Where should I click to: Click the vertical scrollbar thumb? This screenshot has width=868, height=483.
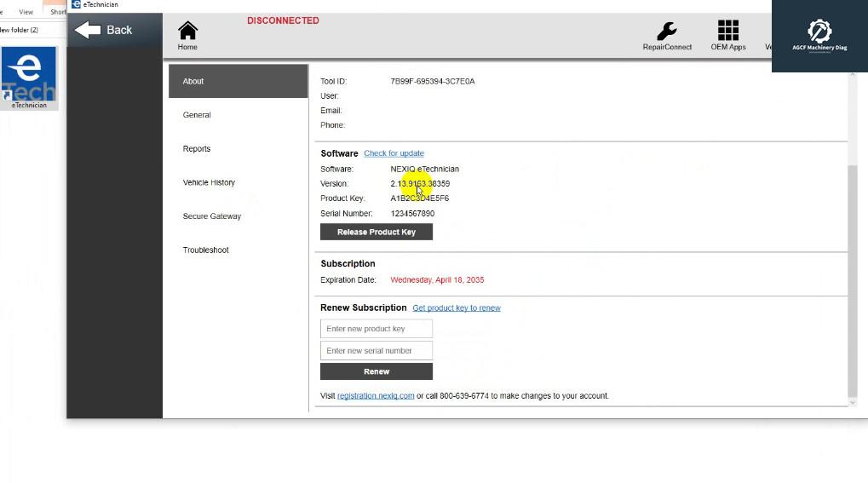(x=852, y=279)
